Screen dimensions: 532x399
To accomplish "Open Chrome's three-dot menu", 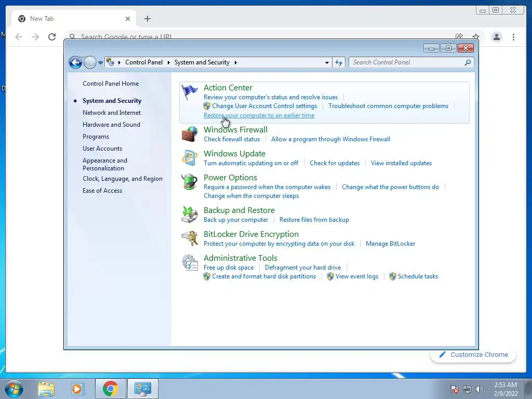I will tap(513, 37).
